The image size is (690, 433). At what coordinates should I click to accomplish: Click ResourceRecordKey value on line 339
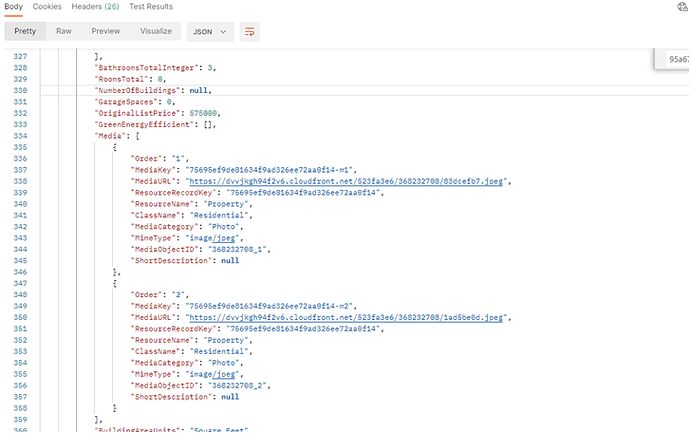tap(303, 193)
